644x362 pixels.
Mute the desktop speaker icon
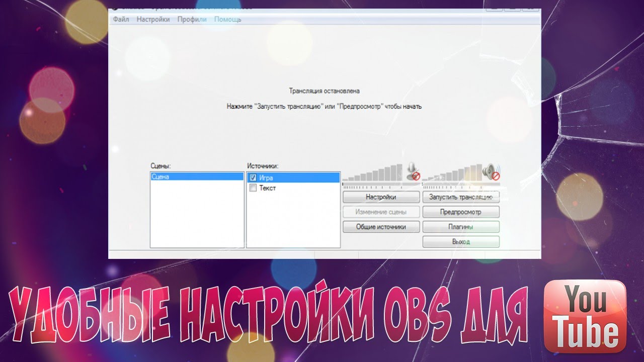click(x=491, y=171)
